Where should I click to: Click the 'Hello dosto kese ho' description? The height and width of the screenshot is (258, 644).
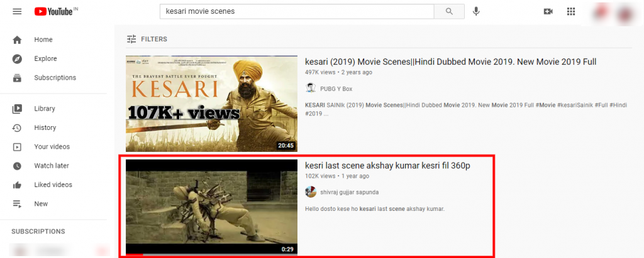tap(375, 209)
